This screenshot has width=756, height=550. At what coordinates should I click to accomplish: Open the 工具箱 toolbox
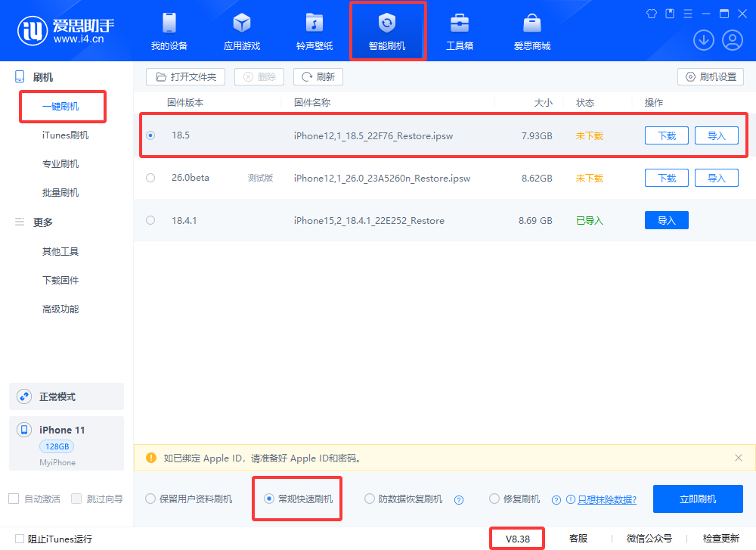click(460, 31)
